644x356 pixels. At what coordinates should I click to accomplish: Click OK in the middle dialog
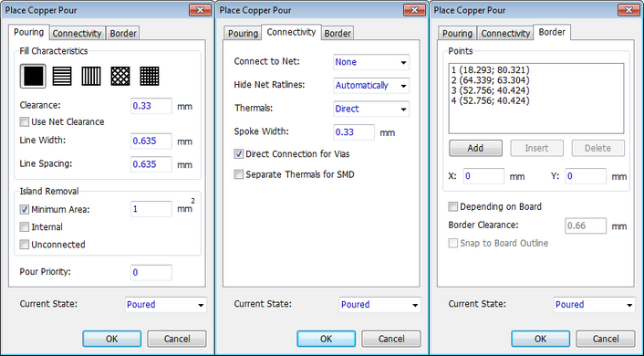(327, 339)
